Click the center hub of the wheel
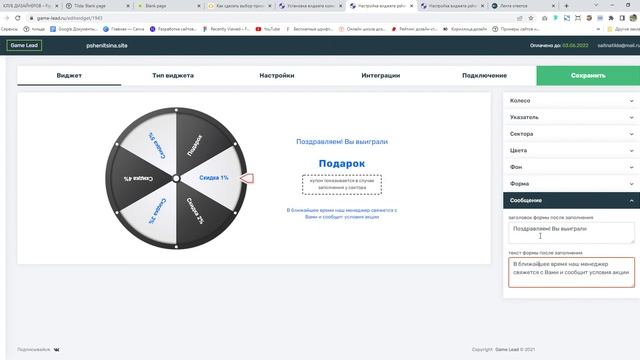 pyautogui.click(x=176, y=178)
